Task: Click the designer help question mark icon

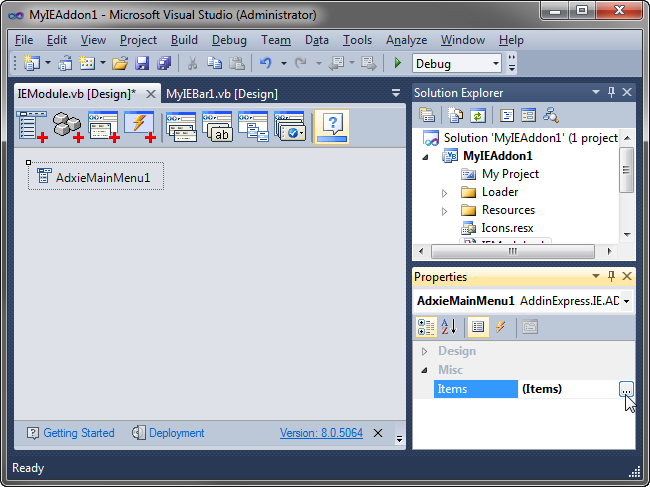Action: point(332,127)
